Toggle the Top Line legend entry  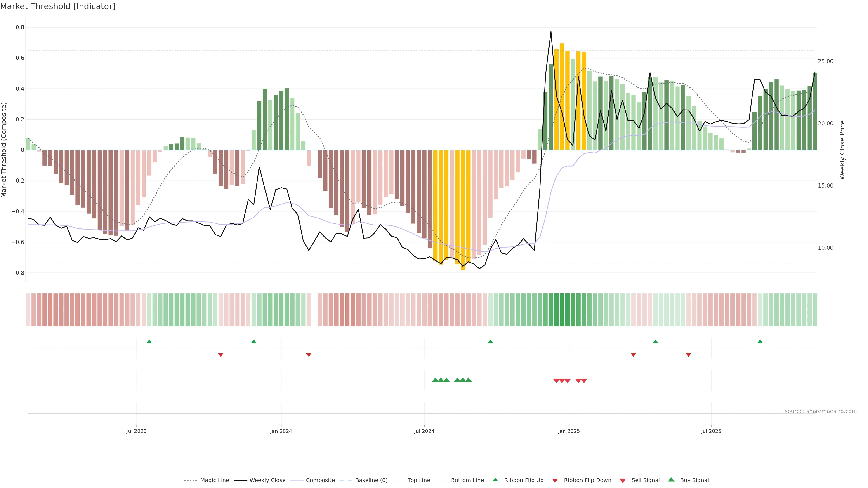419,480
